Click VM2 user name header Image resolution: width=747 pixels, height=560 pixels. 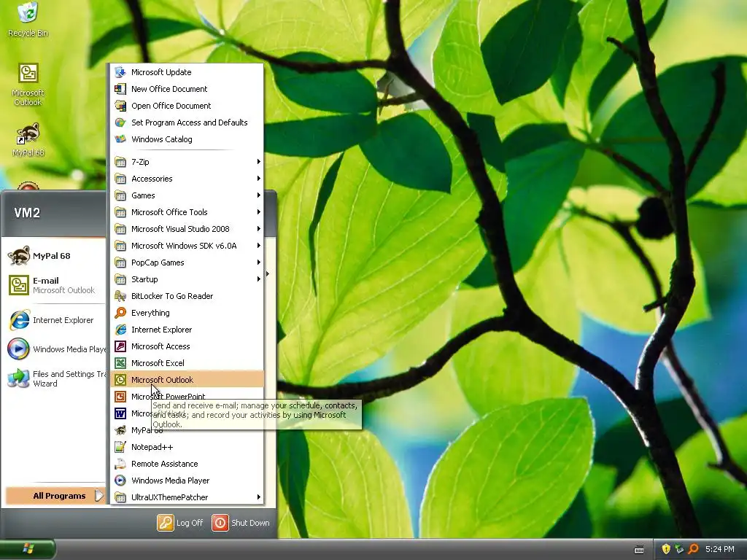pos(27,213)
